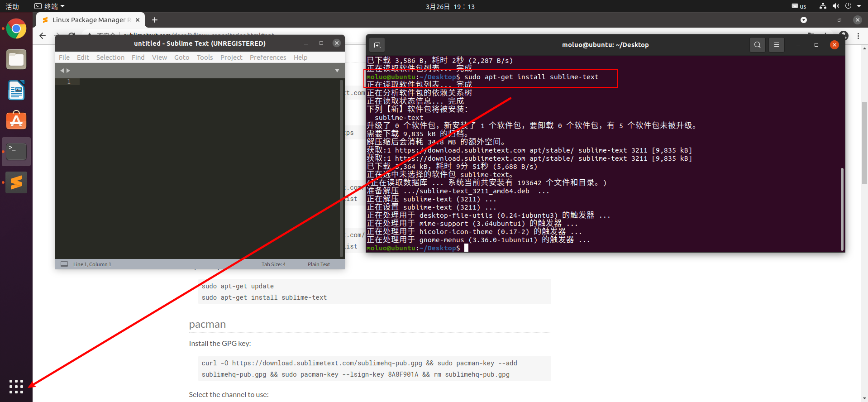Click the Chrome page's vertical scrollbar
The image size is (868, 402).
click(x=864, y=142)
